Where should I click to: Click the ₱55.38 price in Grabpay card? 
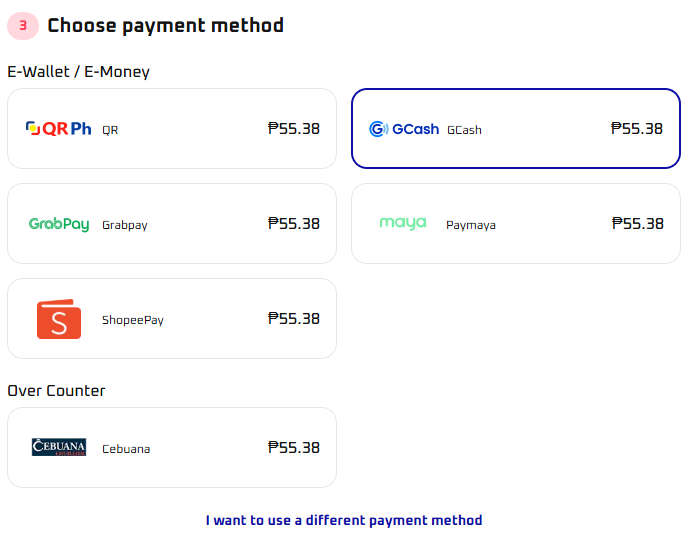pos(294,223)
